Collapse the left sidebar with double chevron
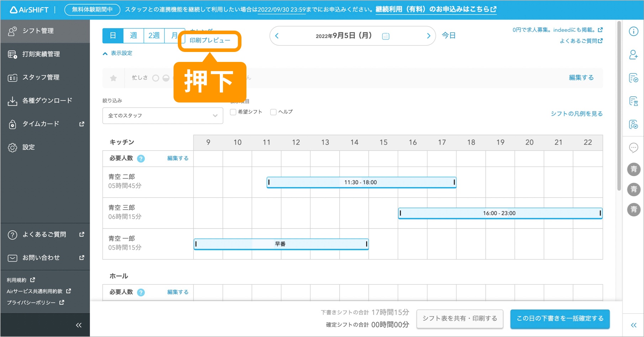The width and height of the screenshot is (644, 337). [79, 325]
